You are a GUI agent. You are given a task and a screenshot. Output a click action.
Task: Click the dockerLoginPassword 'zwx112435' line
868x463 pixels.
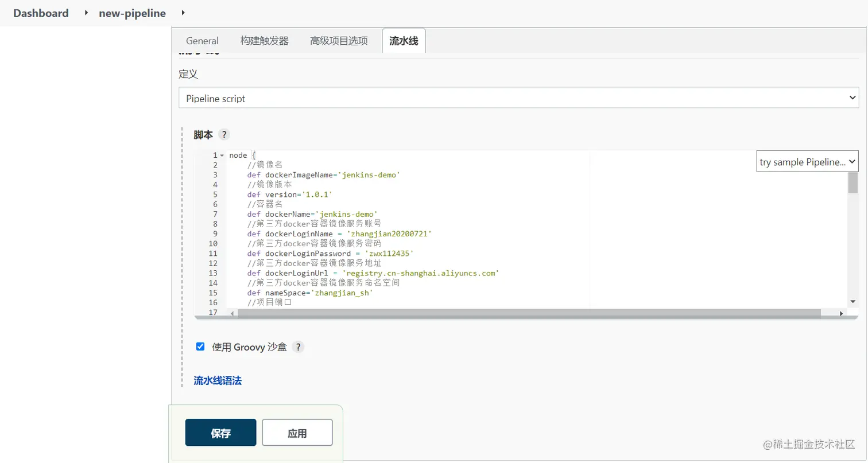[330, 253]
